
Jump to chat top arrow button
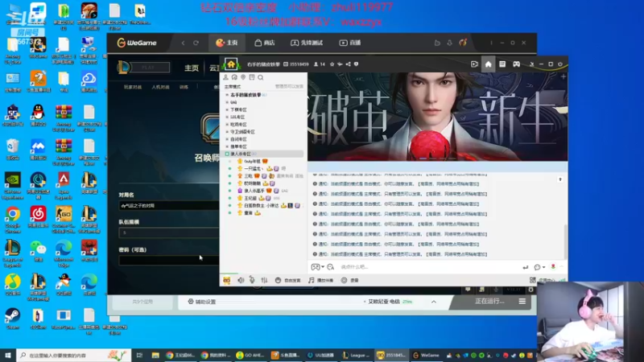[x=560, y=179]
